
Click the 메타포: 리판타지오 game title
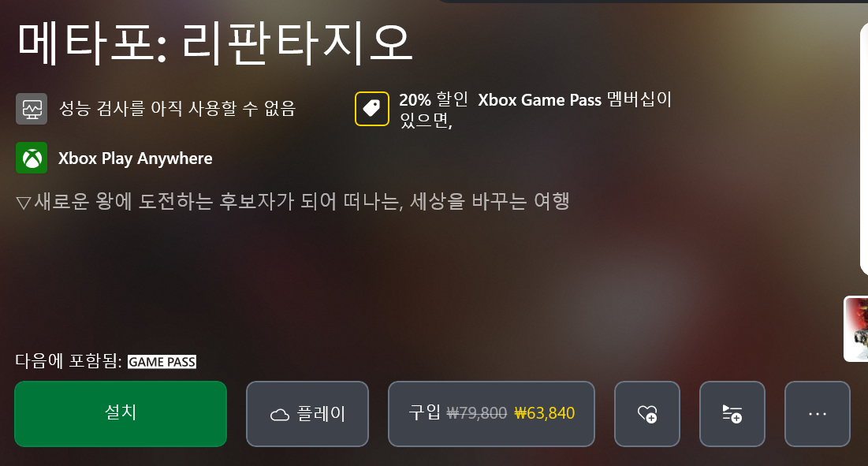coord(215,43)
